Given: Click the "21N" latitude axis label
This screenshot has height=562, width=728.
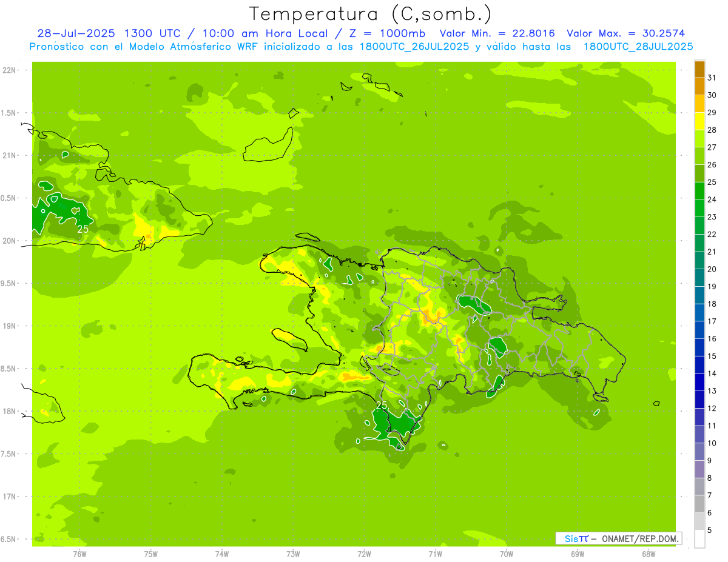Looking at the screenshot, I should 10,155.
